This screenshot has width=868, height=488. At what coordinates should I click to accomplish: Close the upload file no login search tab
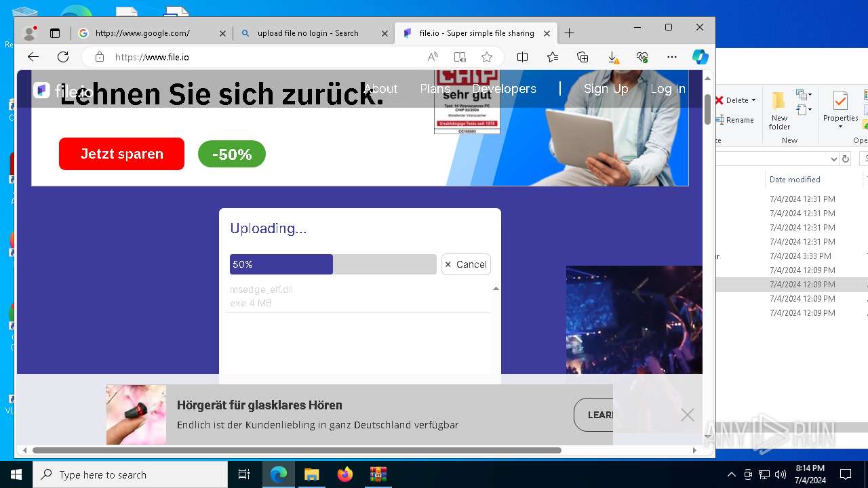[384, 33]
